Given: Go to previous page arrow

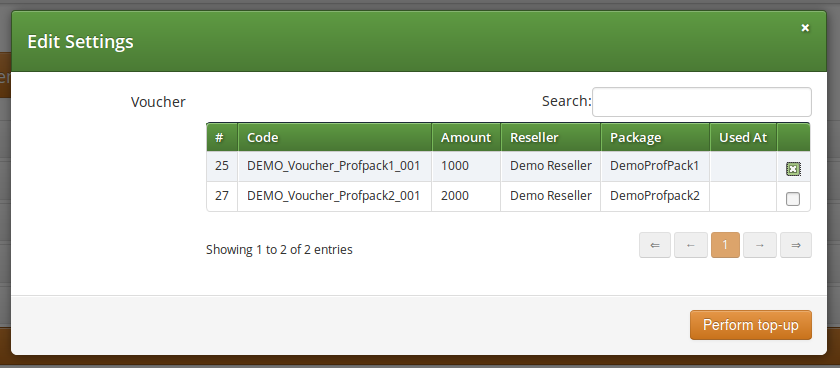Looking at the screenshot, I should [691, 245].
